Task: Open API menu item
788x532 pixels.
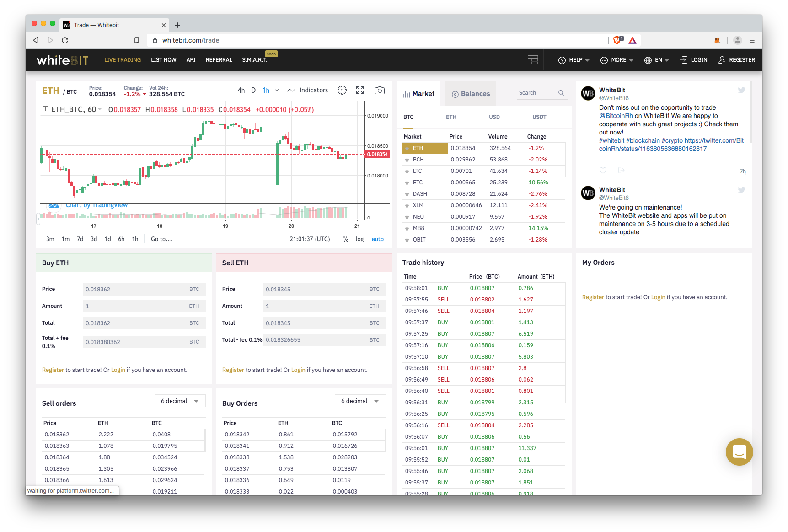Action: pos(191,60)
